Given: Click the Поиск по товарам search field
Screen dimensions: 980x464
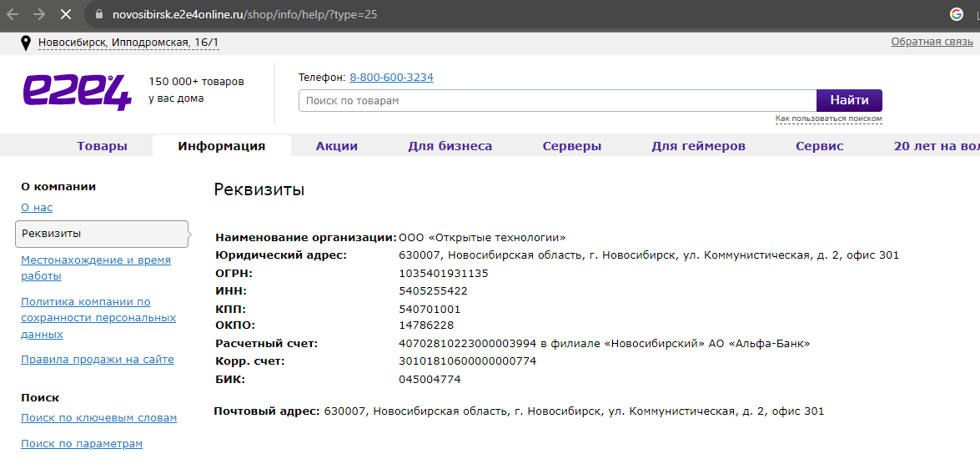Looking at the screenshot, I should pos(556,101).
